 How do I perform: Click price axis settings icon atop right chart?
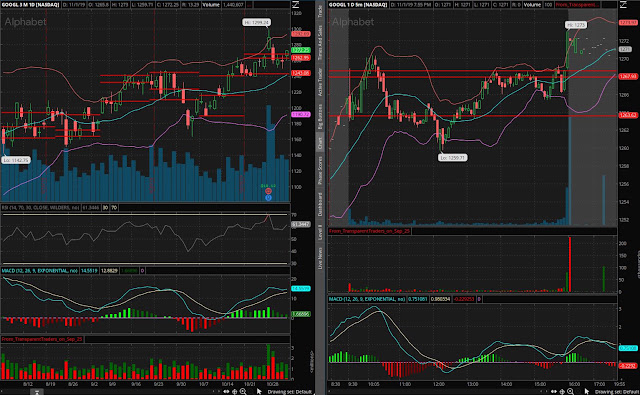tap(623, 4)
